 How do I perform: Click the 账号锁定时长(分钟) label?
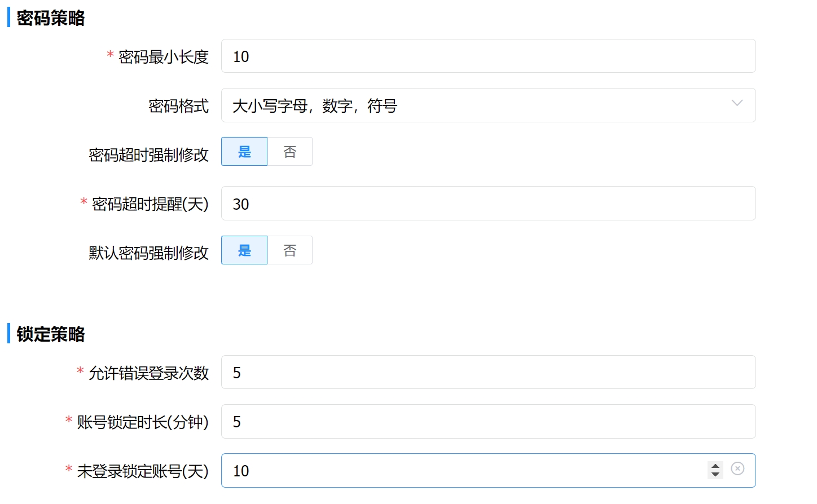(x=143, y=422)
